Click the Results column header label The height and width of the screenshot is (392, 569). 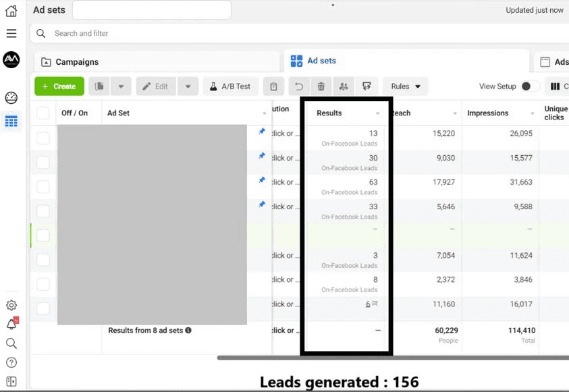tap(329, 113)
